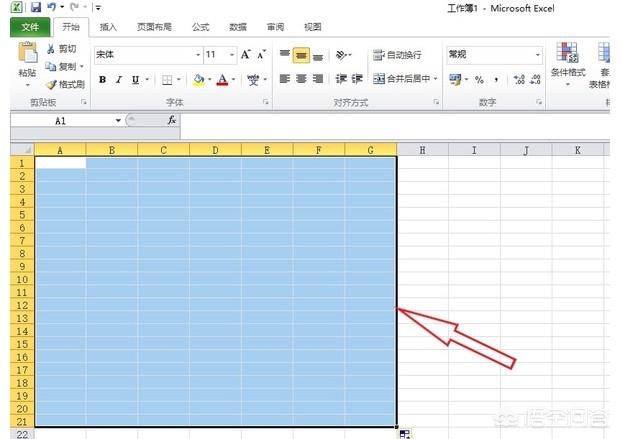Expand the number format dropdown (常规)
620x439 pixels.
(537, 55)
